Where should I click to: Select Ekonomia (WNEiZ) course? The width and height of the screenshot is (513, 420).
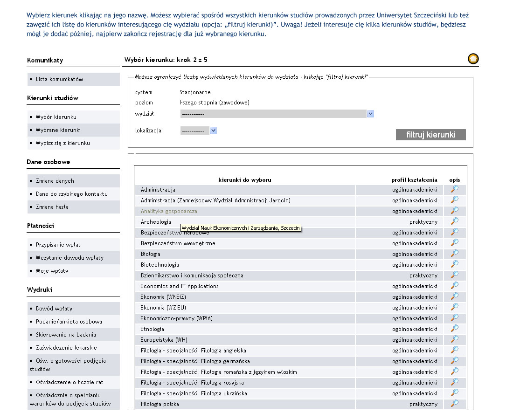point(163,297)
